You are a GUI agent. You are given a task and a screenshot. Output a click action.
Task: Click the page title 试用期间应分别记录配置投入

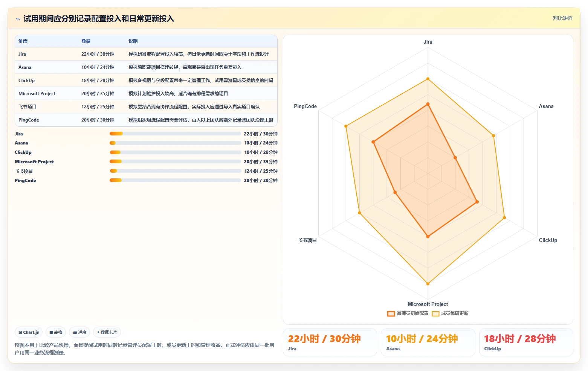coord(99,19)
